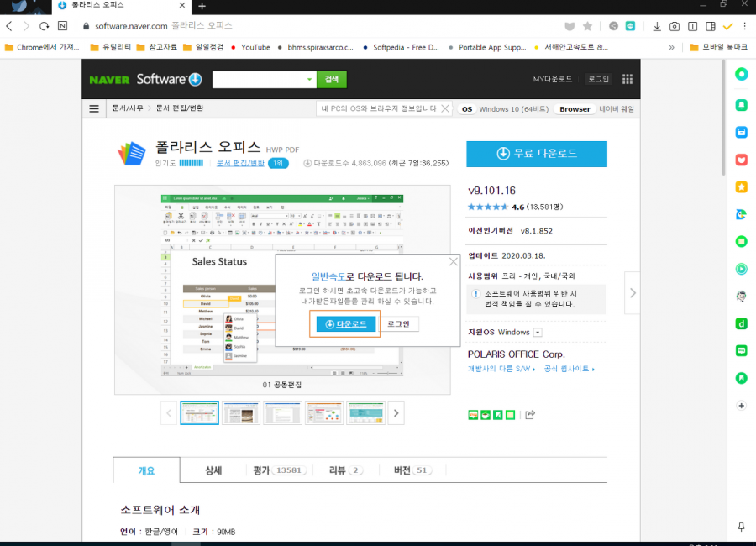756x546 pixels.
Task: Bookmark this page with the star icon
Action: tap(587, 26)
